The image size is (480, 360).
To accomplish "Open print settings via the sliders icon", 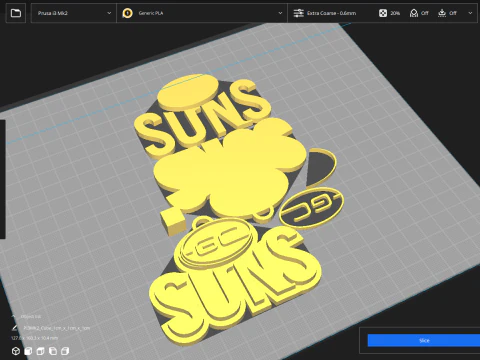I will [298, 13].
